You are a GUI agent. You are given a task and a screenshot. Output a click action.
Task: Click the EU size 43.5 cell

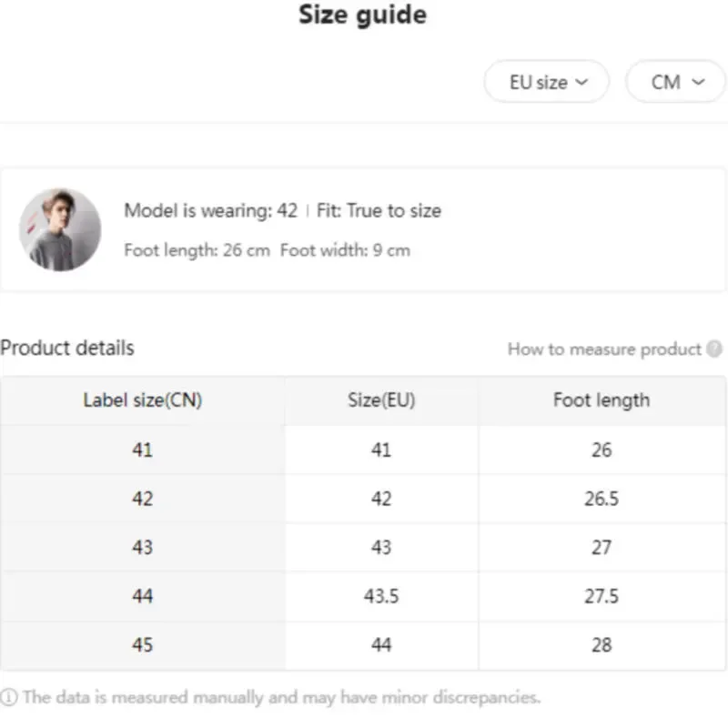381,596
